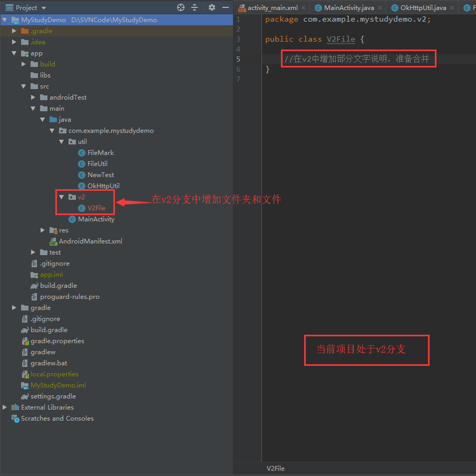Open the Project panel settings gear
The width and height of the screenshot is (476, 476).
(x=211, y=7)
